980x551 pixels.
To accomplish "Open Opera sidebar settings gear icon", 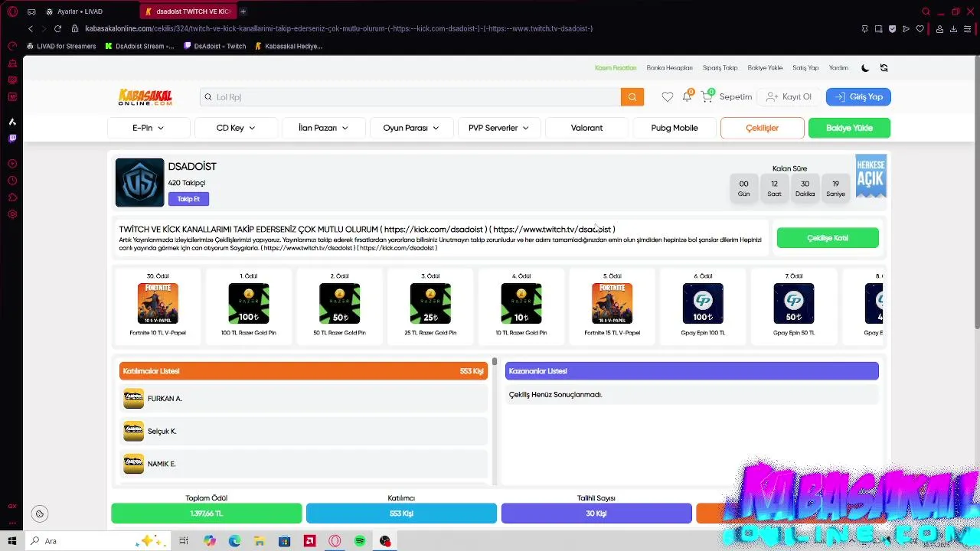I will point(12,214).
